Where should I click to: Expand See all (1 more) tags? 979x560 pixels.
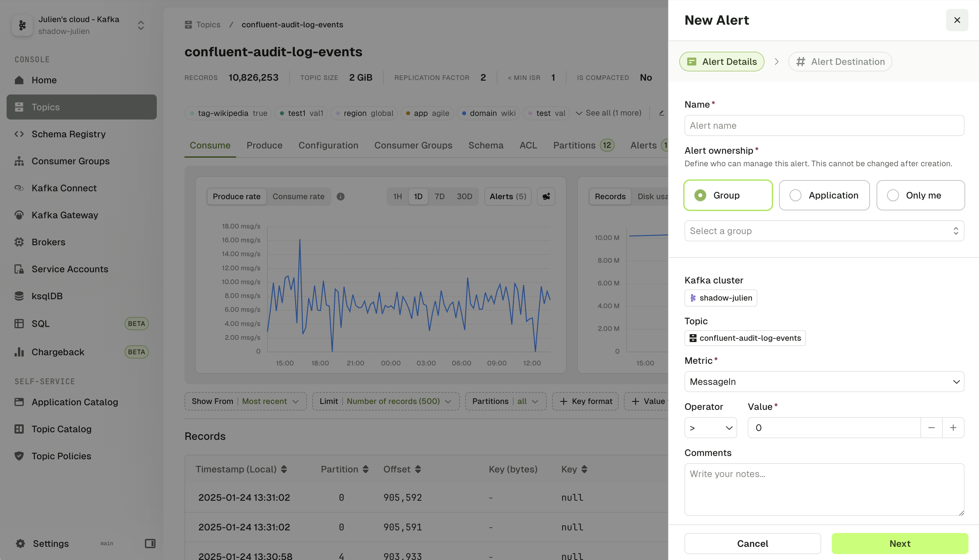pyautogui.click(x=608, y=113)
